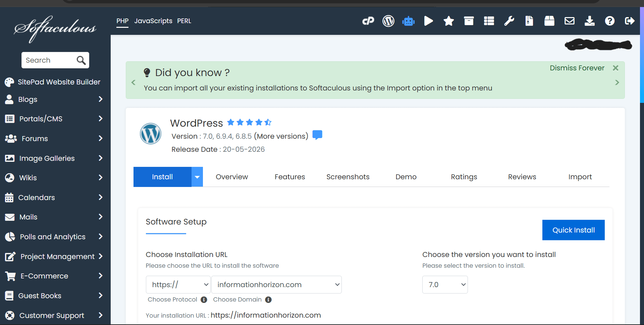Open the domain dropdown showing informationhorizon.com

276,284
